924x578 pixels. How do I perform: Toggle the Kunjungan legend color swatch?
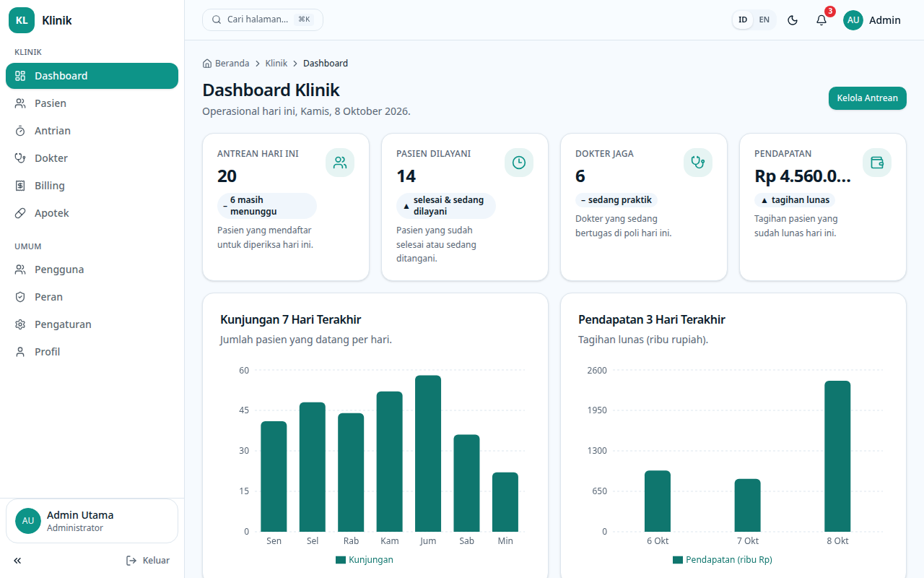(x=341, y=560)
